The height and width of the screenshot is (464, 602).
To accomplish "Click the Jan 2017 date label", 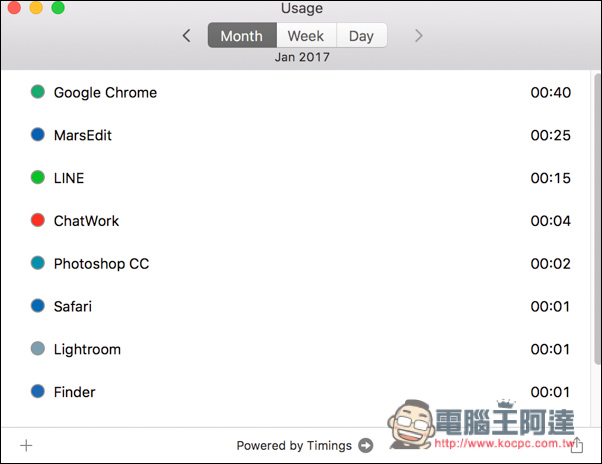I will [x=302, y=57].
